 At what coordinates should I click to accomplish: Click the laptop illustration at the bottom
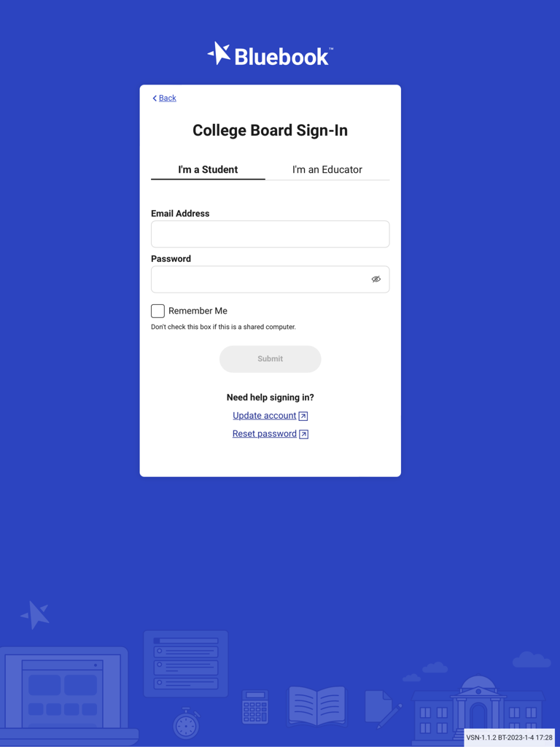[64, 693]
